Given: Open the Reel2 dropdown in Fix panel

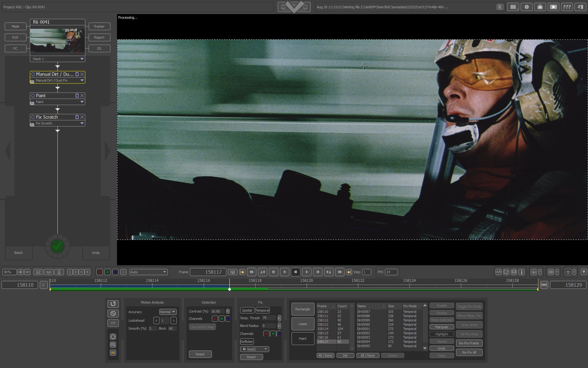Looking at the screenshot, I should 254,349.
